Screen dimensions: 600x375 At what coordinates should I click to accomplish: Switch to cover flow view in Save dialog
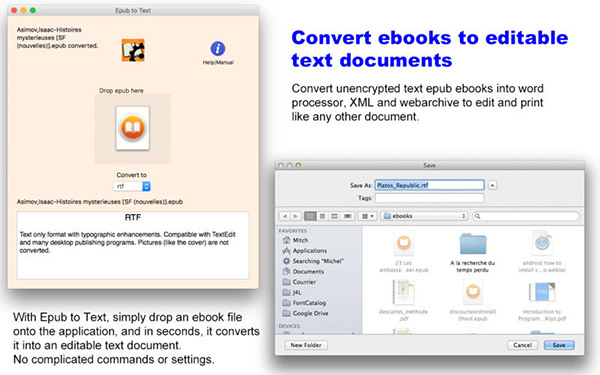coord(347,216)
